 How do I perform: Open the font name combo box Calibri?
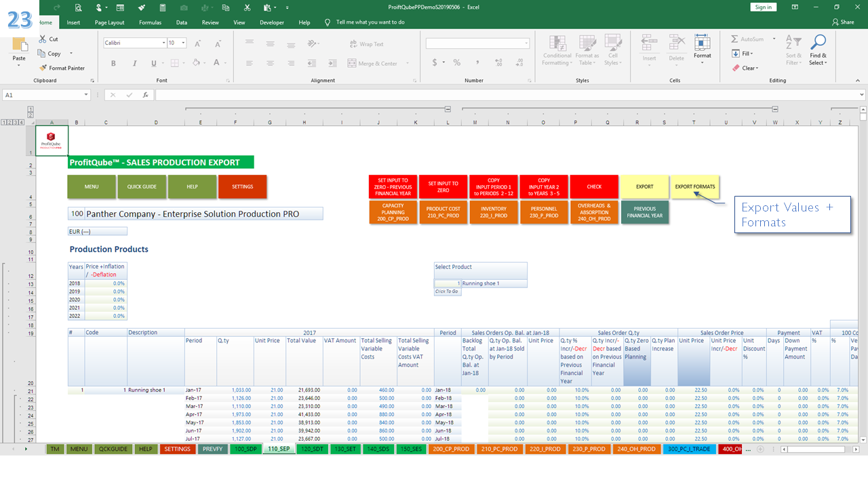point(134,43)
